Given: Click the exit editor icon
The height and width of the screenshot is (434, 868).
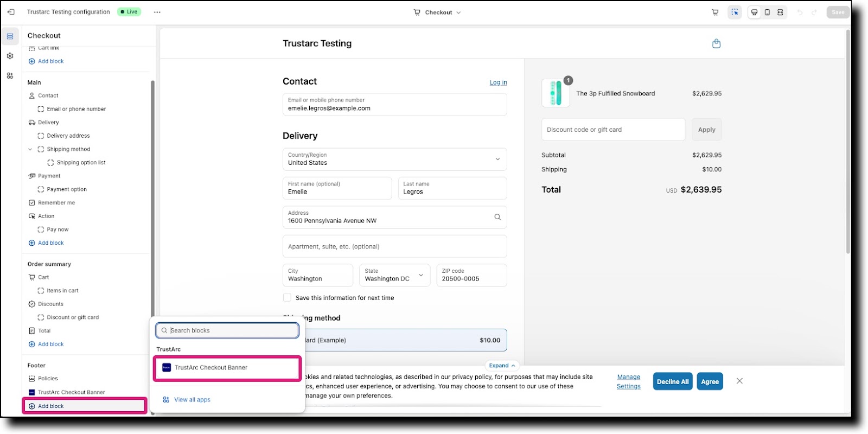Looking at the screenshot, I should pos(11,12).
